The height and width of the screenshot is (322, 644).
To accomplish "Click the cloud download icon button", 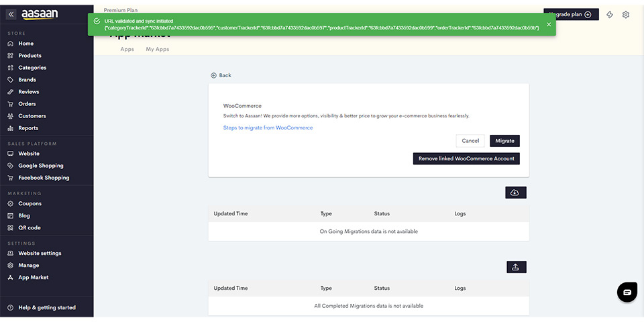I will (515, 193).
